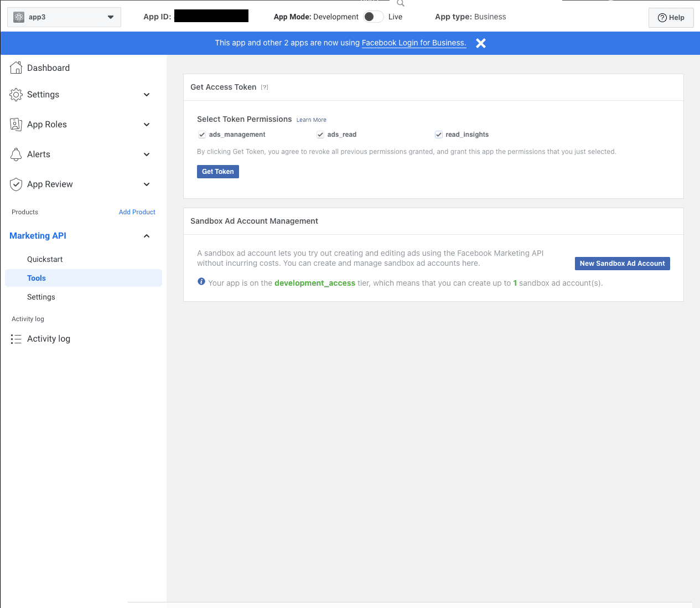The image size is (700, 608).
Task: Click the Get Token button
Action: tap(218, 172)
